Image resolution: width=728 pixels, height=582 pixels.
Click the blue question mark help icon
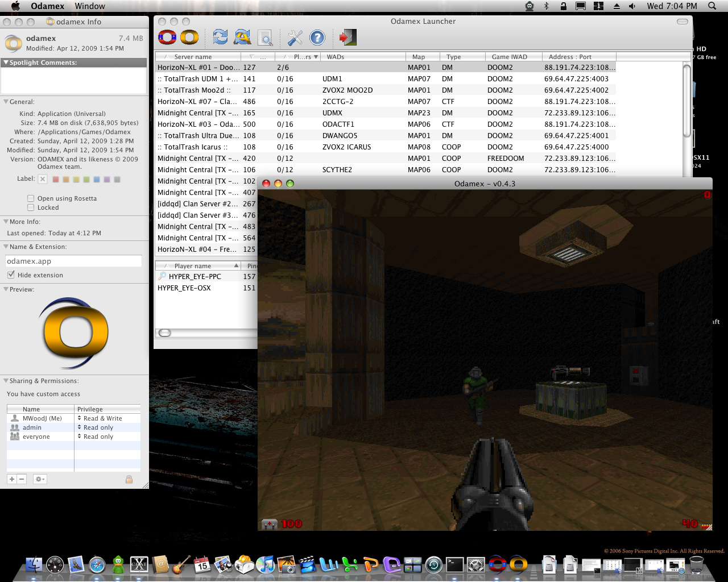click(317, 38)
